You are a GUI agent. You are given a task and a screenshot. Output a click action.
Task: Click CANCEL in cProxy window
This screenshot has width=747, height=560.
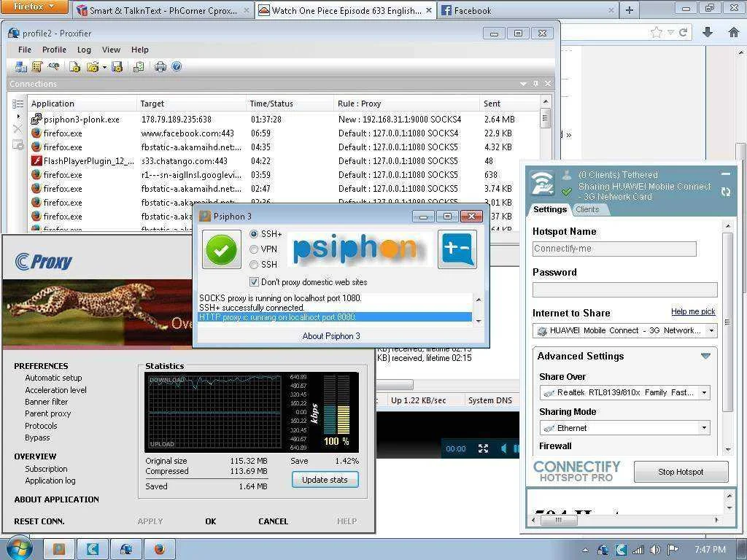(x=273, y=521)
